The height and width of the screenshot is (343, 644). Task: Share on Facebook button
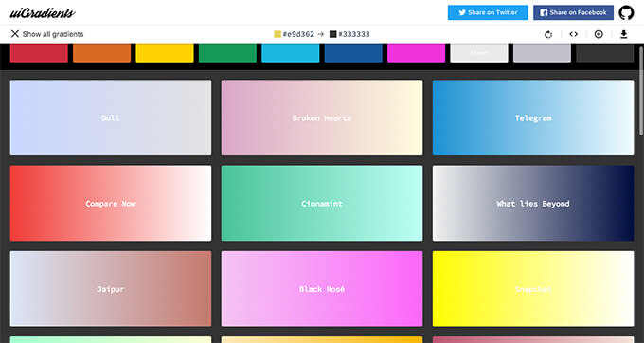(573, 12)
